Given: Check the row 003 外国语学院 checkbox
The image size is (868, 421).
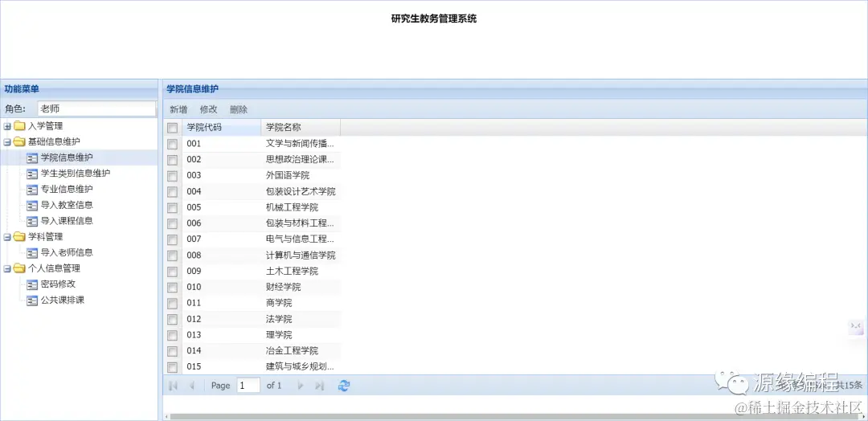Looking at the screenshot, I should coord(172,176).
